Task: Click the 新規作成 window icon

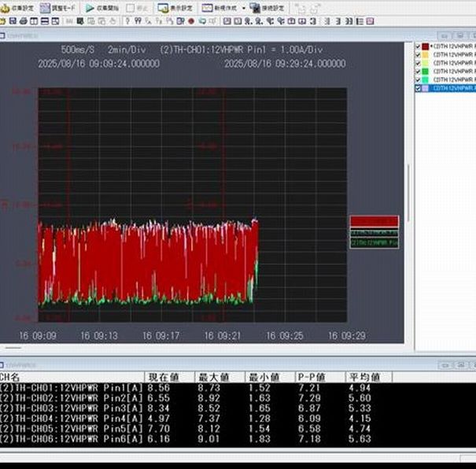Action: tap(207, 8)
